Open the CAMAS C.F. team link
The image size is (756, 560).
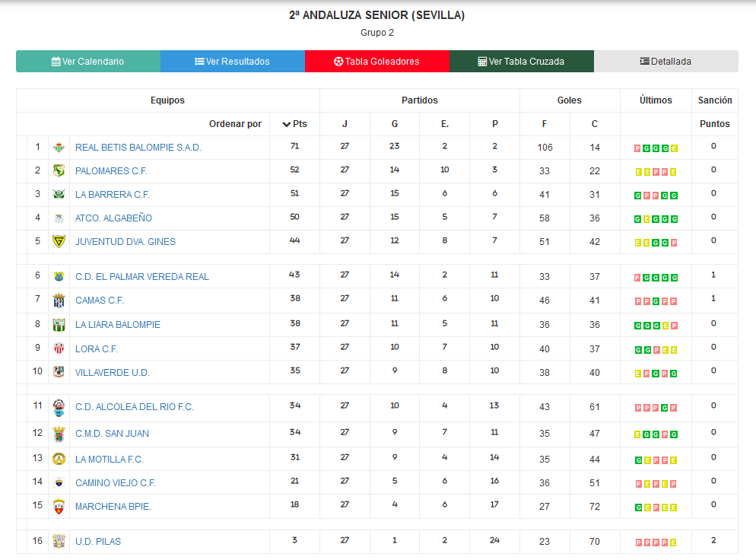[x=100, y=301]
